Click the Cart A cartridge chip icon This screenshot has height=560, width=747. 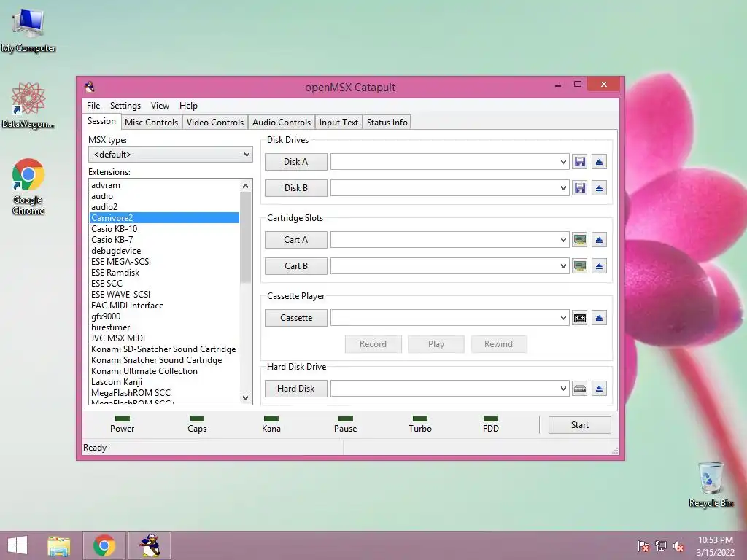[579, 240]
